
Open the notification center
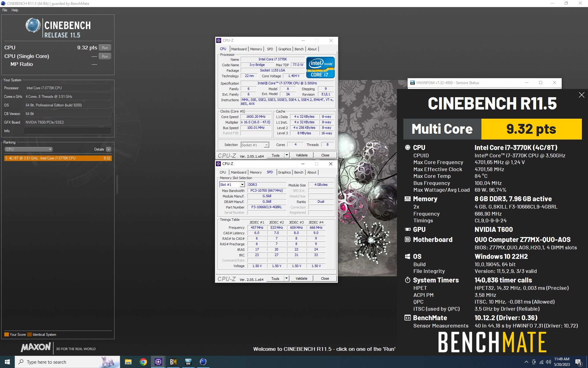[x=579, y=362]
